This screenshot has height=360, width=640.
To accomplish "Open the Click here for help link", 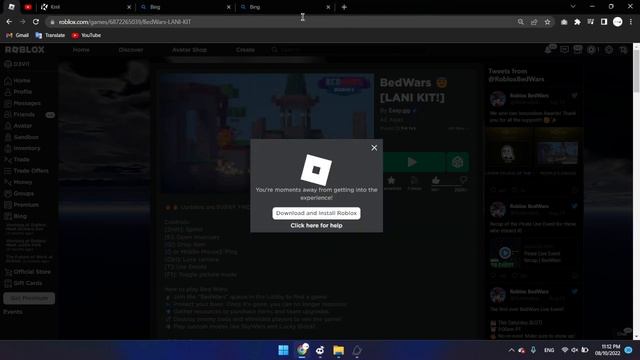I will click(316, 225).
